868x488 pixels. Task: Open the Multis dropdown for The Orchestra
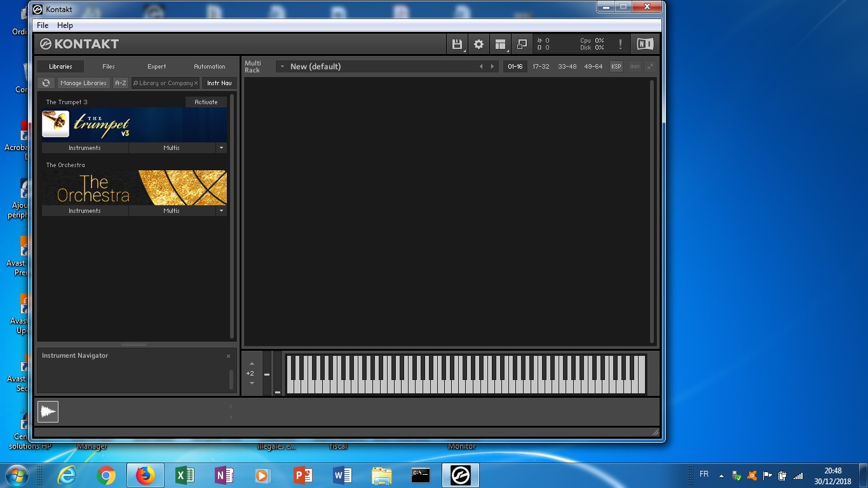point(221,210)
